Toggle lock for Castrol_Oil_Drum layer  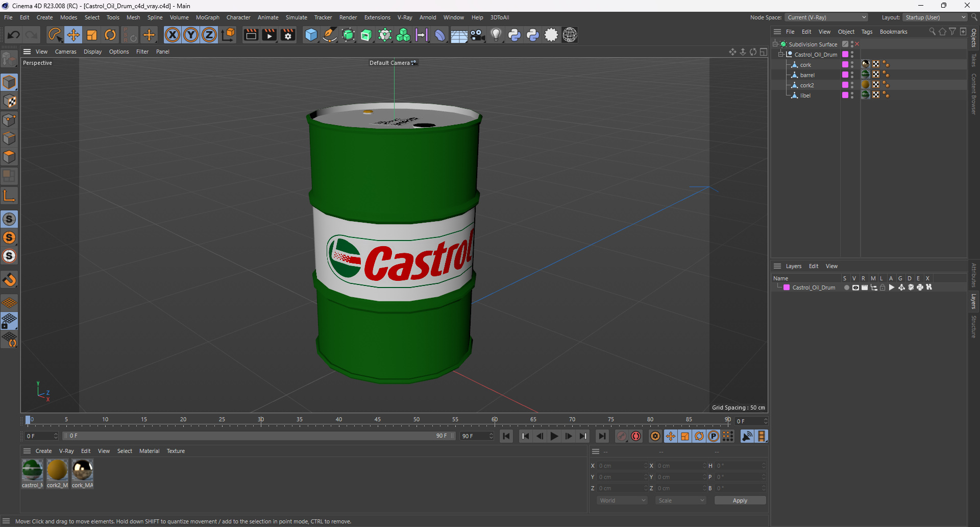tap(883, 288)
